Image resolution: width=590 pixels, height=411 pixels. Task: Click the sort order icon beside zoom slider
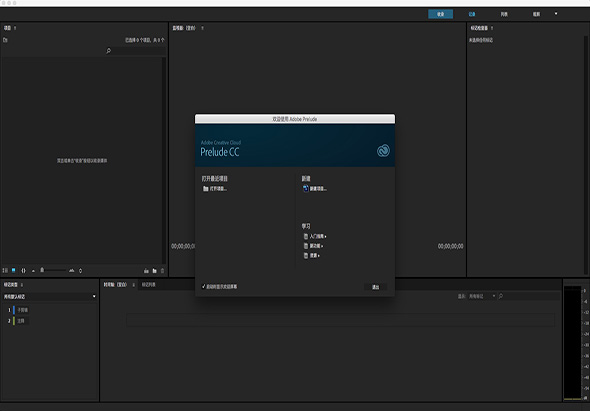(80, 271)
